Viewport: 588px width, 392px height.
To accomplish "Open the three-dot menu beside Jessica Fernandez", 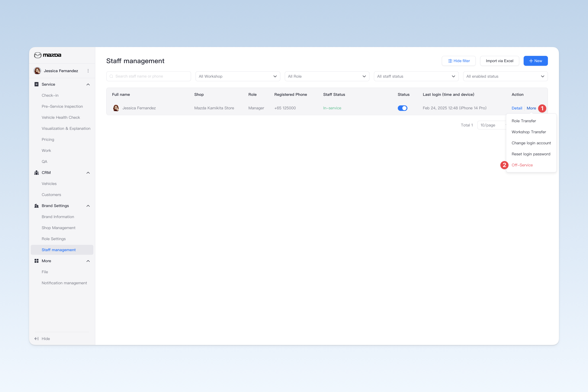I will tap(88, 71).
